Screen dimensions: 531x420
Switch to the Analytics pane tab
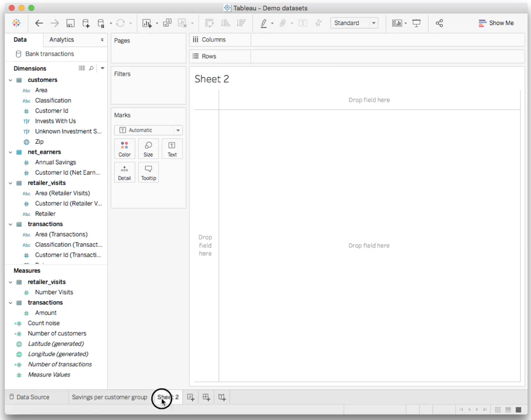point(62,40)
